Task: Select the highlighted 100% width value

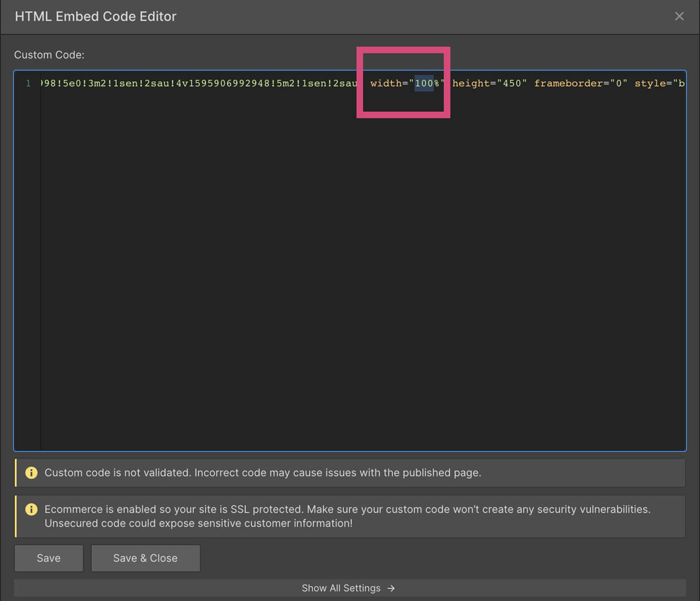Action: pos(425,83)
